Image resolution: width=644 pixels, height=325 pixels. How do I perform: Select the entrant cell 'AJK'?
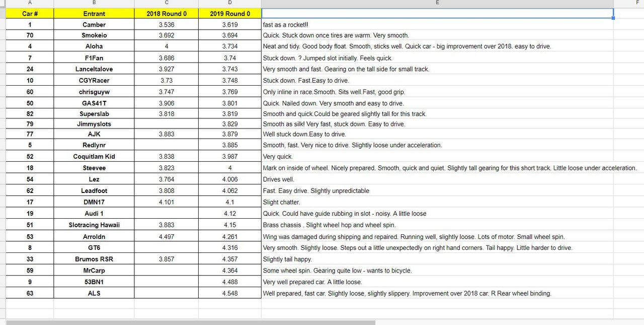94,134
